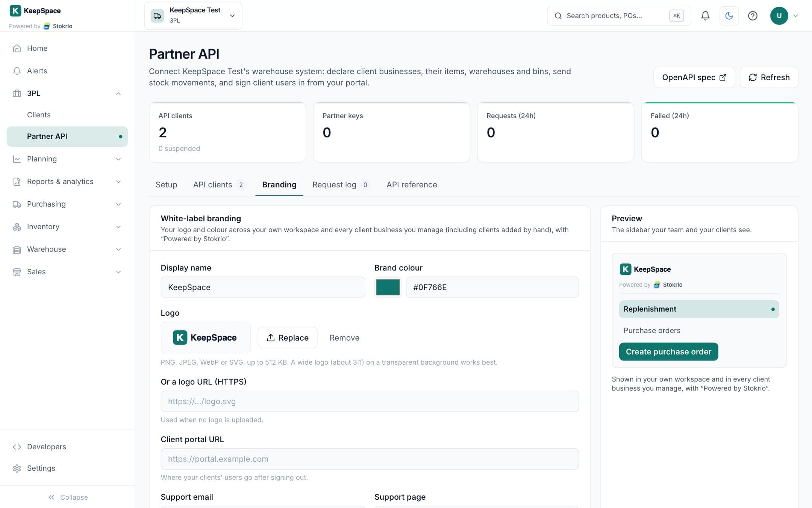Open the KeepSpace Test workspace dropdown
812x508 pixels.
click(193, 16)
